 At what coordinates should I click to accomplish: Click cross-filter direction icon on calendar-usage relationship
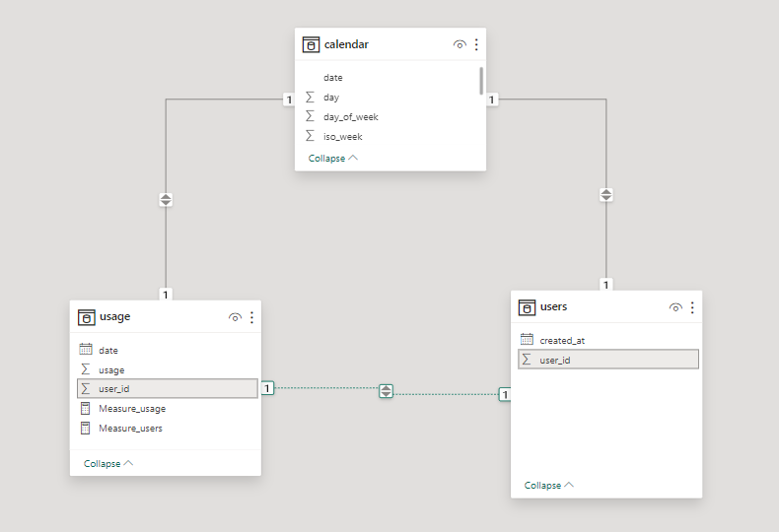166,199
